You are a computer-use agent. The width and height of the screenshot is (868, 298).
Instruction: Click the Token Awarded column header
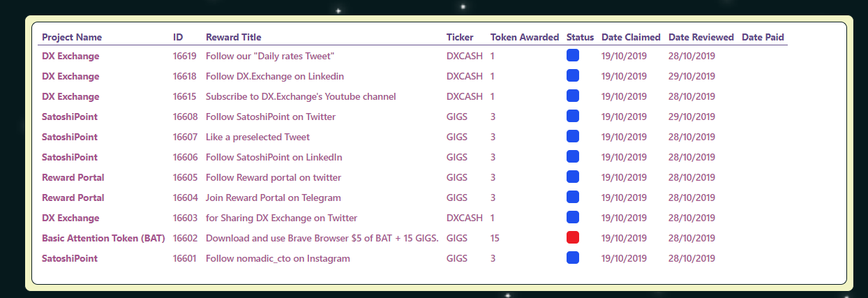[525, 37]
